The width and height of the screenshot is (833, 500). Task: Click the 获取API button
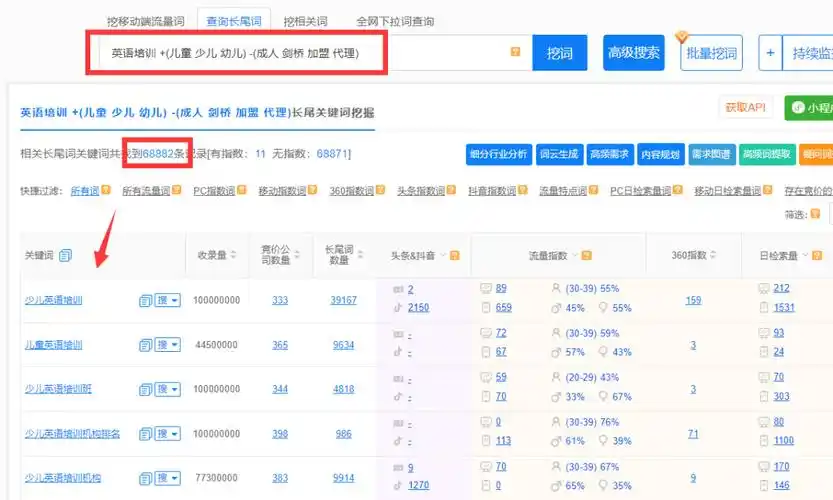tap(745, 107)
